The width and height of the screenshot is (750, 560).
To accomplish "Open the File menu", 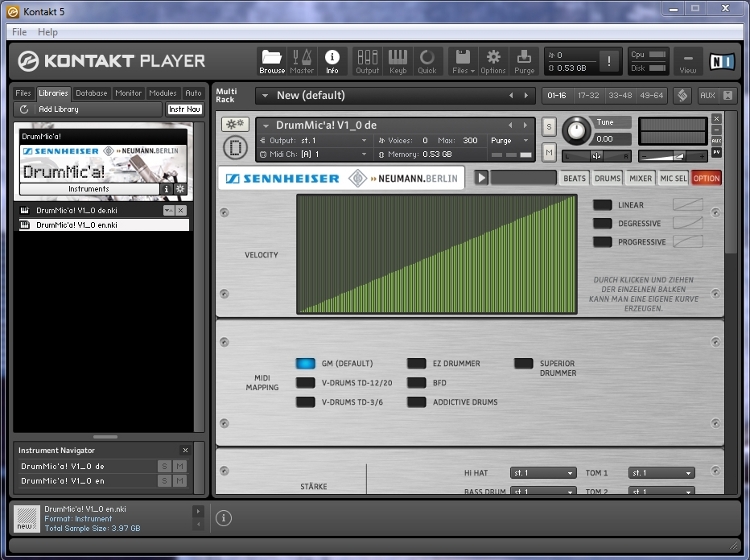I will [19, 32].
